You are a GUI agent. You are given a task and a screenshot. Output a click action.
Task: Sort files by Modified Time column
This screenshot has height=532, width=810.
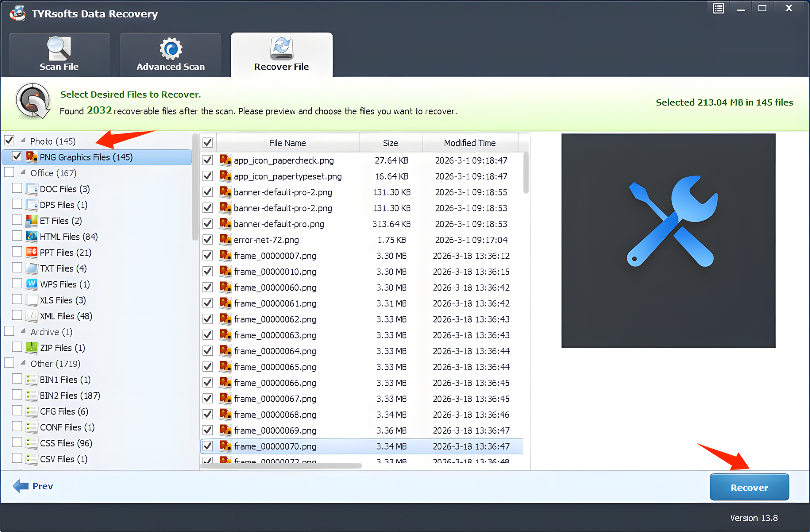pos(470,143)
